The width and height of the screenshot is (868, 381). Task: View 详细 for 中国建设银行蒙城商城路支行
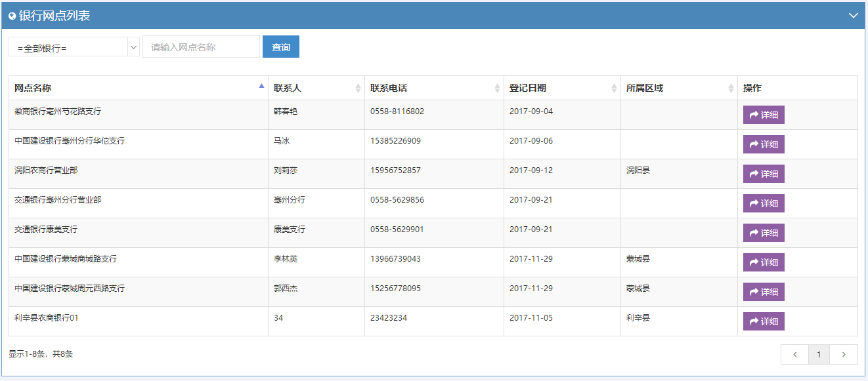point(764,262)
